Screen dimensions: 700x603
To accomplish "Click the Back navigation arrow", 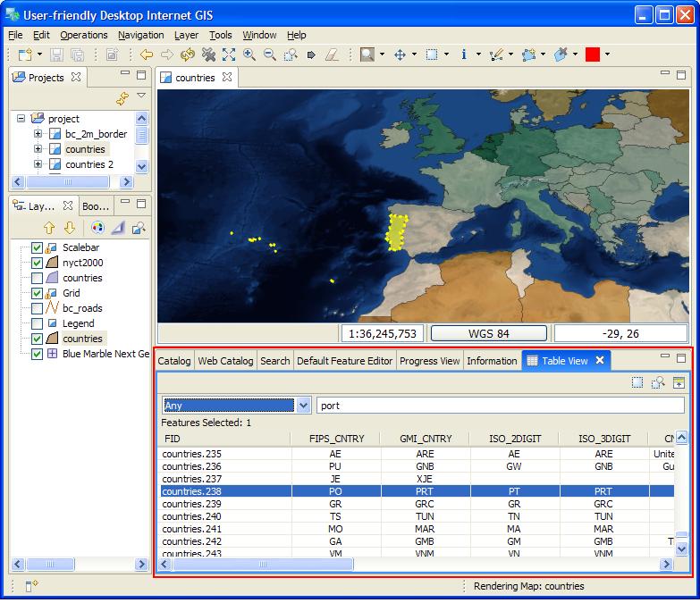I will pos(147,54).
